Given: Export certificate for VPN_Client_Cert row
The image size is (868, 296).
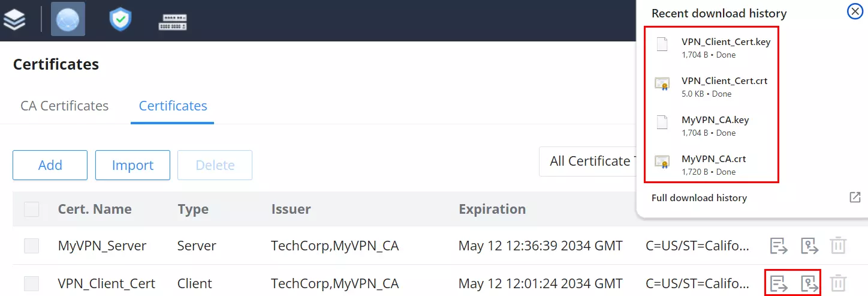Looking at the screenshot, I should pos(779,283).
